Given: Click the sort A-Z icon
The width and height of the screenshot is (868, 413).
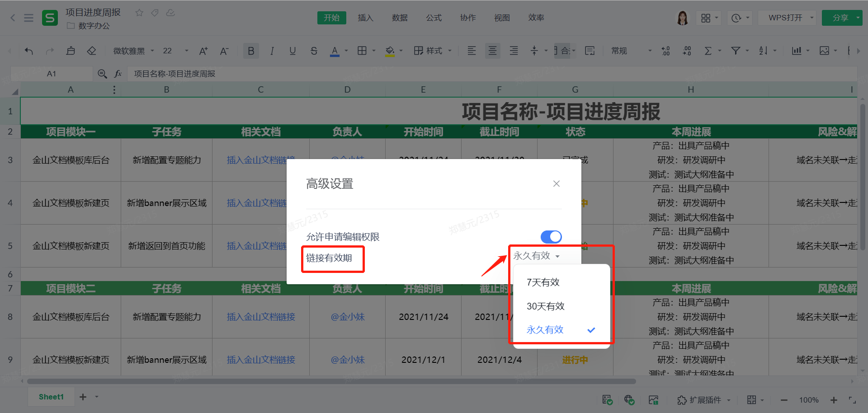Looking at the screenshot, I should pyautogui.click(x=763, y=51).
